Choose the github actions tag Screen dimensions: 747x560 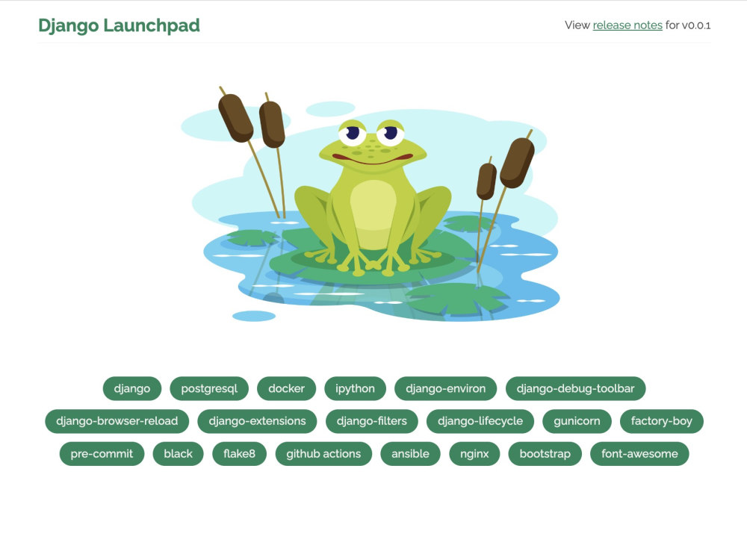(323, 454)
